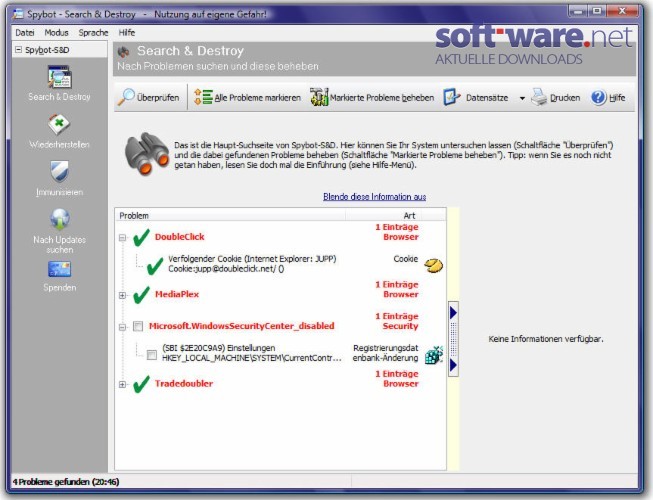This screenshot has height=500, width=653.
Task: Uncheck the Verfolgender Cookie entry checkmark
Action: [155, 266]
